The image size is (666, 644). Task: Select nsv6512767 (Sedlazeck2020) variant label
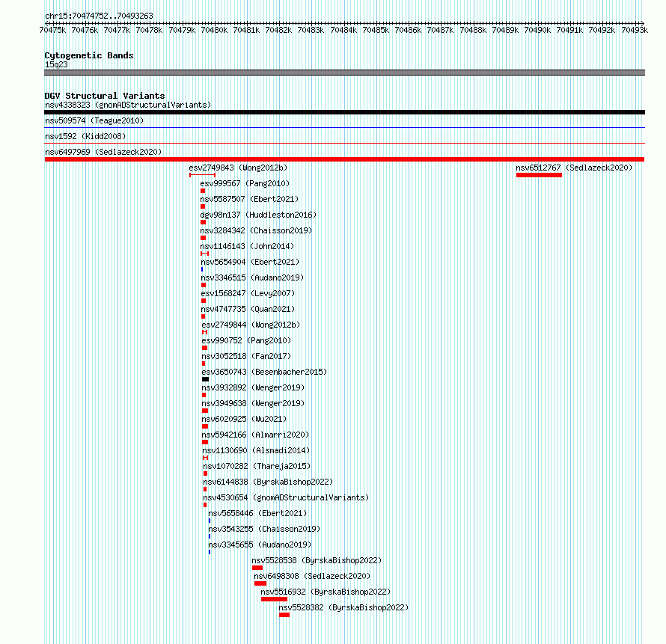pos(574,168)
